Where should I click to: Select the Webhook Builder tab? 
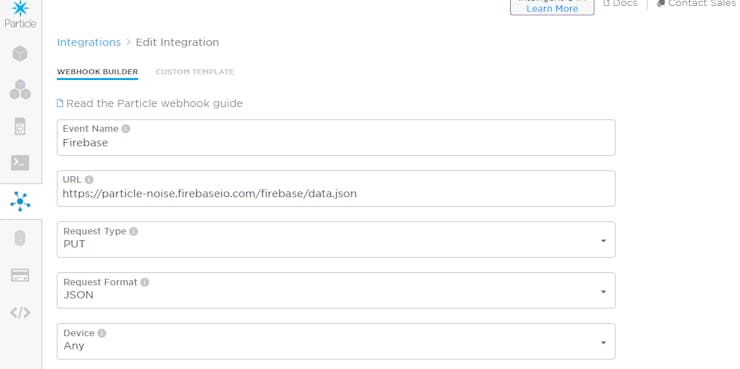click(x=97, y=72)
